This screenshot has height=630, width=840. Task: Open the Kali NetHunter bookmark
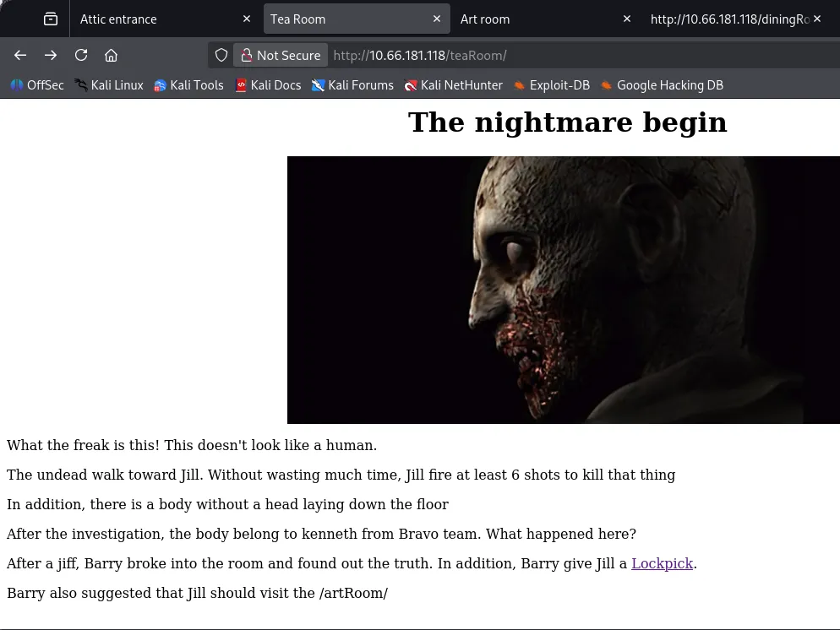(x=453, y=84)
